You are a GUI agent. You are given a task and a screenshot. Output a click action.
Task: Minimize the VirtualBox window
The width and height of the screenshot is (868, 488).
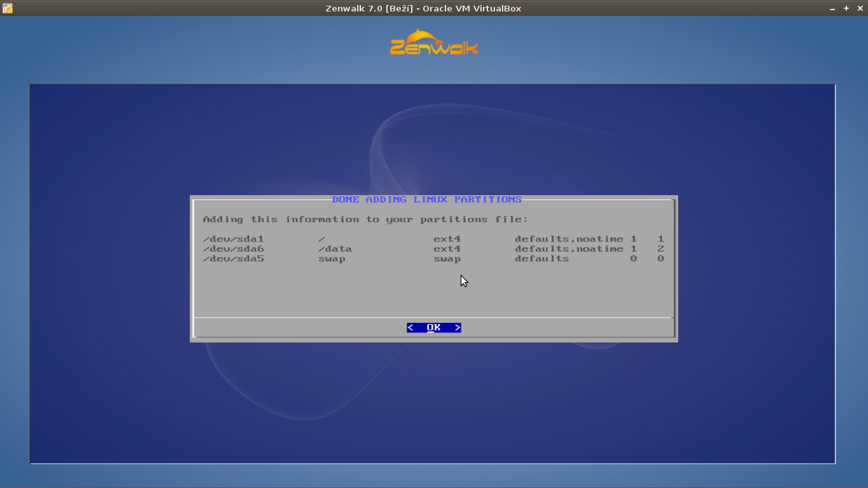pyautogui.click(x=832, y=8)
